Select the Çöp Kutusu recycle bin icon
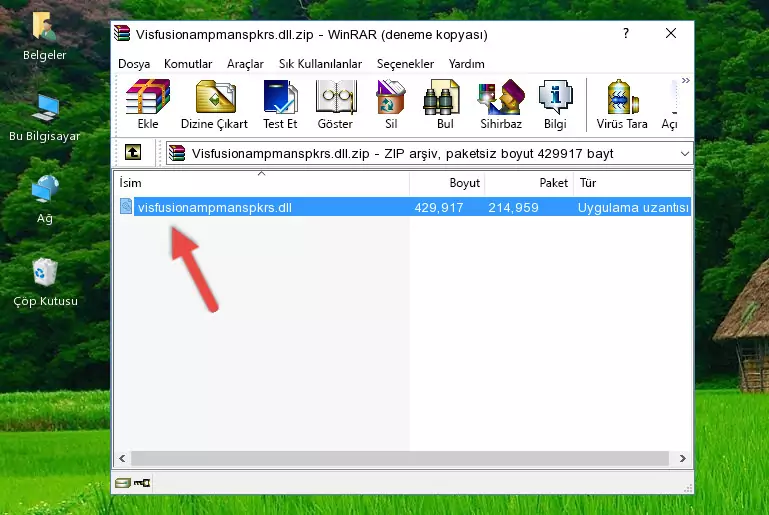The height and width of the screenshot is (515, 769). [45, 283]
